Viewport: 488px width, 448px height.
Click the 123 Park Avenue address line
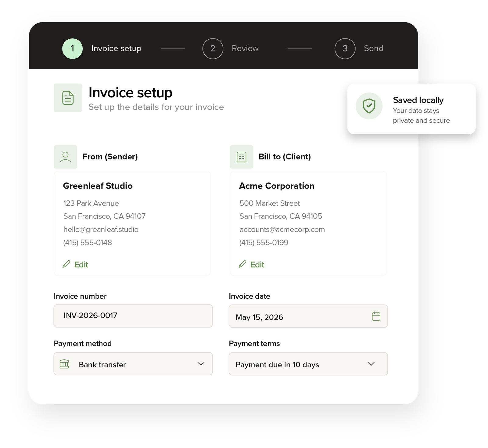coord(91,203)
